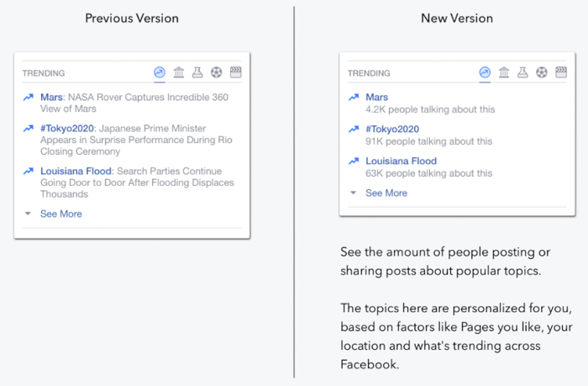The image size is (588, 386).
Task: Select Top Trends icon in Previous Version panel
Action: click(160, 73)
